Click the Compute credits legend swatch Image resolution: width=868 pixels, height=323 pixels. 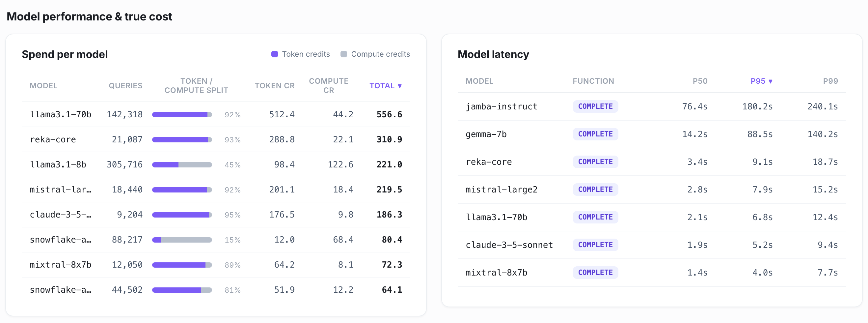[x=343, y=54]
